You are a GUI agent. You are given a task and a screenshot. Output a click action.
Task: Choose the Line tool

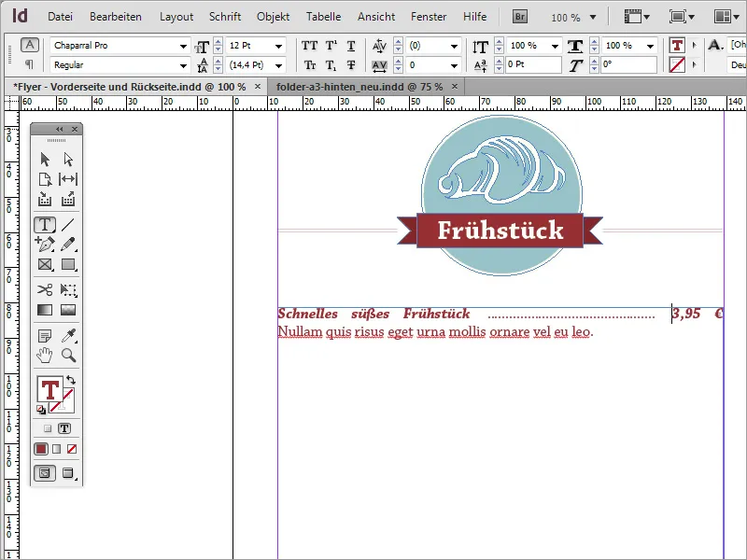[x=67, y=224]
